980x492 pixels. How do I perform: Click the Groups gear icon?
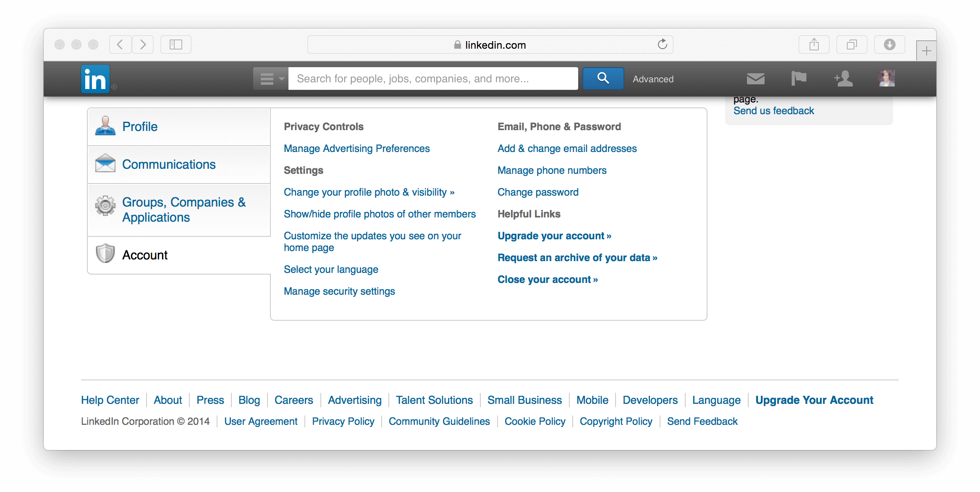105,205
